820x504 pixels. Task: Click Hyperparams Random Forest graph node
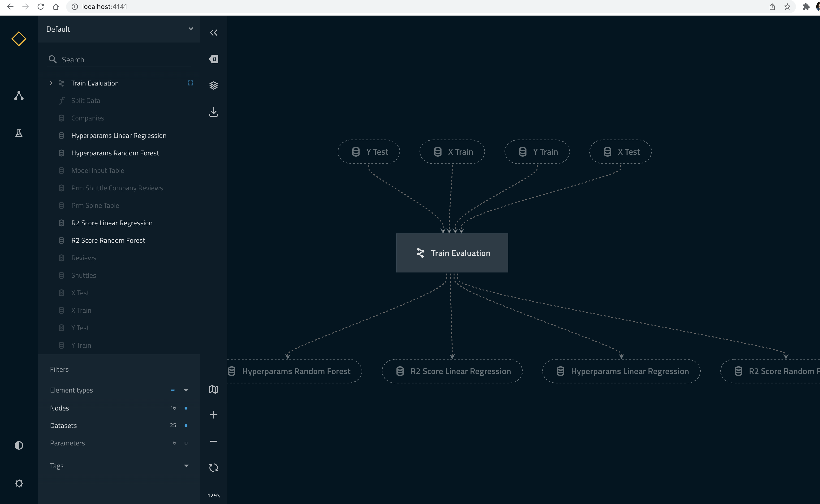294,371
